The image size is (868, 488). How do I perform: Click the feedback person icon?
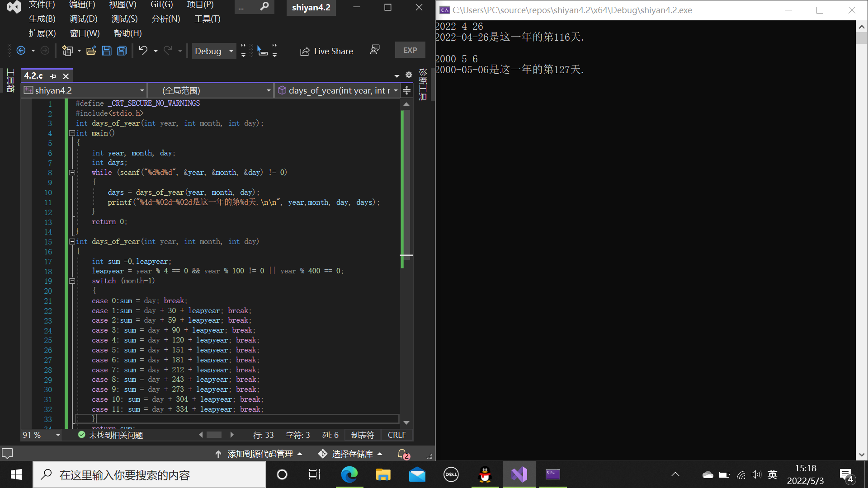[x=374, y=50]
